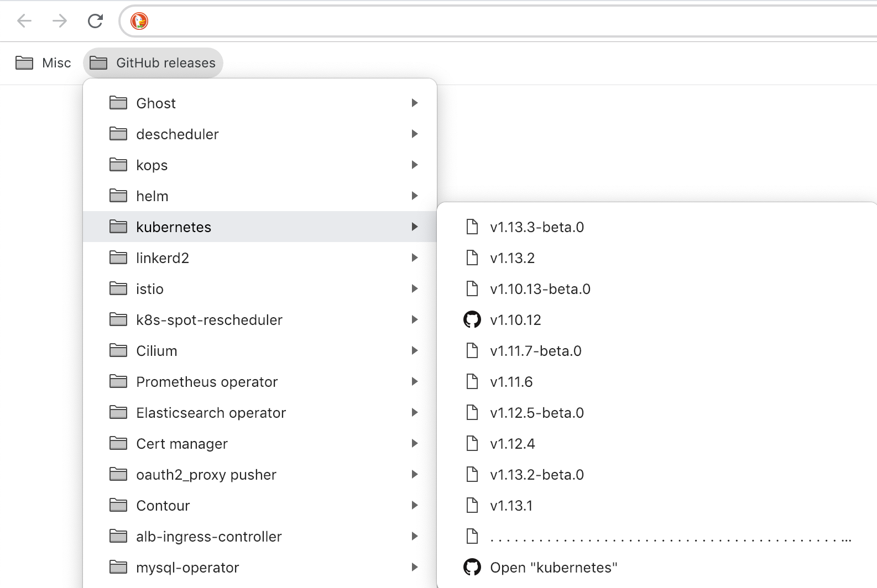Click the kops folder icon
Viewport: 877px width, 588px height.
coord(118,165)
